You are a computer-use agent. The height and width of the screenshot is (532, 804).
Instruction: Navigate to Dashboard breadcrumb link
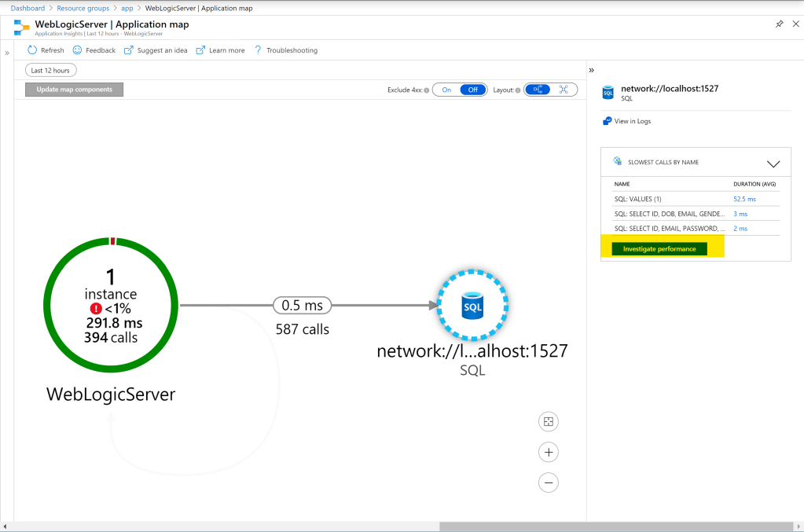pos(28,7)
